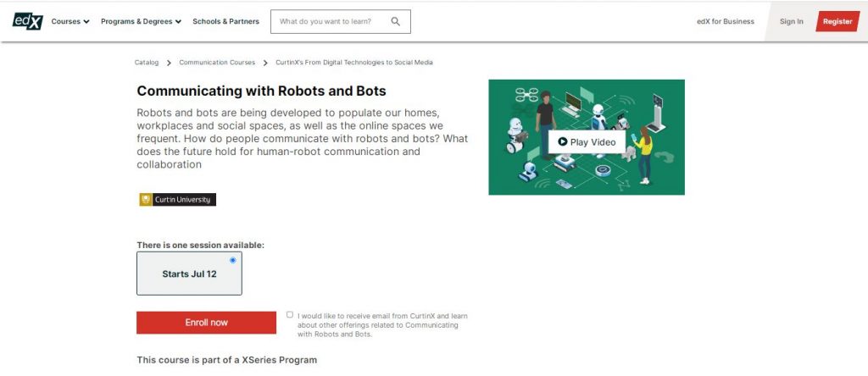Go to edX for Business
This screenshot has width=868, height=376.
(725, 22)
